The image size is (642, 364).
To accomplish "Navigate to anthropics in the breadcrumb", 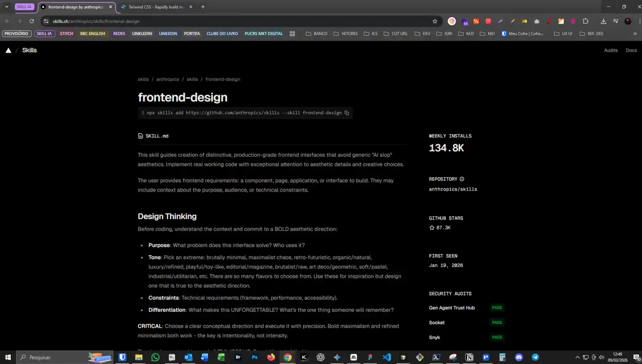I will tap(167, 79).
